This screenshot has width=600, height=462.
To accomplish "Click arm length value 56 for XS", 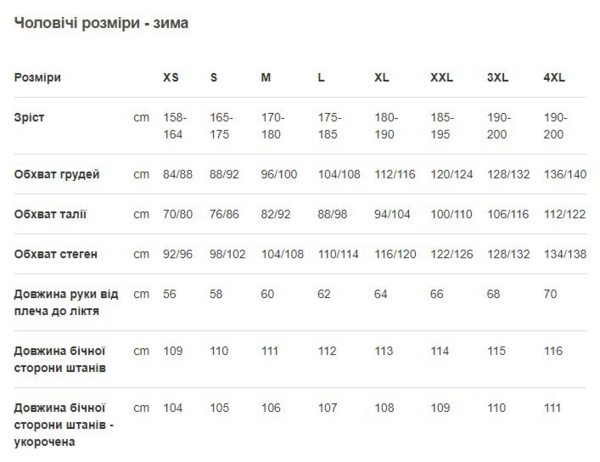I will 170,294.
